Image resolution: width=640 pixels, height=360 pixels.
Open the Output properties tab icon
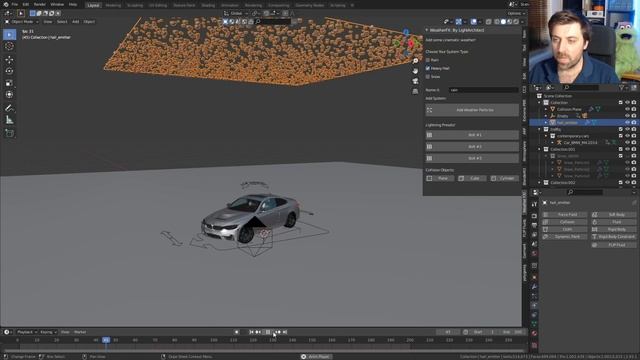534,225
